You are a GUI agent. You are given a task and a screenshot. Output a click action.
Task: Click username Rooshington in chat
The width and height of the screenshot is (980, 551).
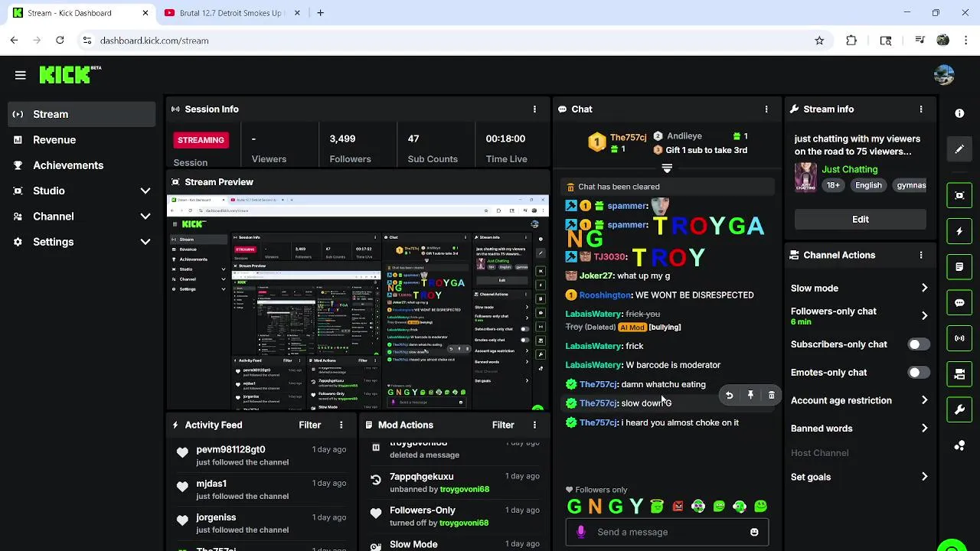point(605,295)
